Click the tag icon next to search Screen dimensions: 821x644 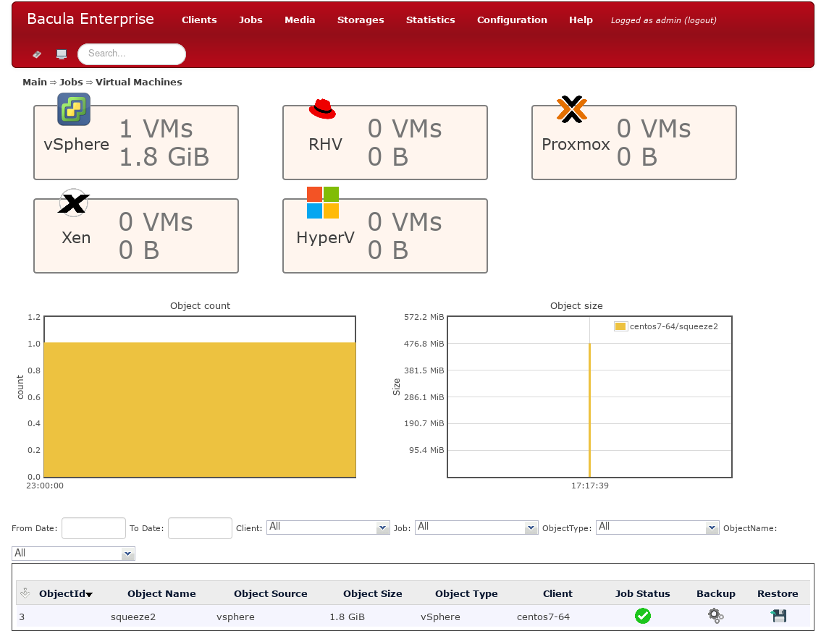pyautogui.click(x=35, y=54)
